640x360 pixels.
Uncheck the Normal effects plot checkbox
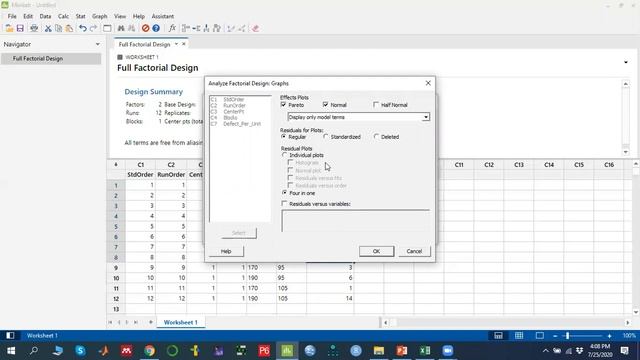click(325, 105)
